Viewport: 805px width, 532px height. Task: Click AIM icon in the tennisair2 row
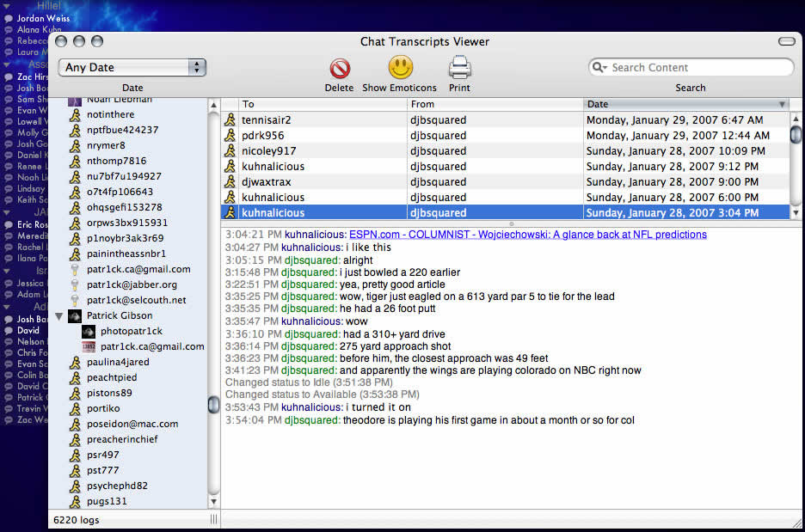(x=230, y=119)
